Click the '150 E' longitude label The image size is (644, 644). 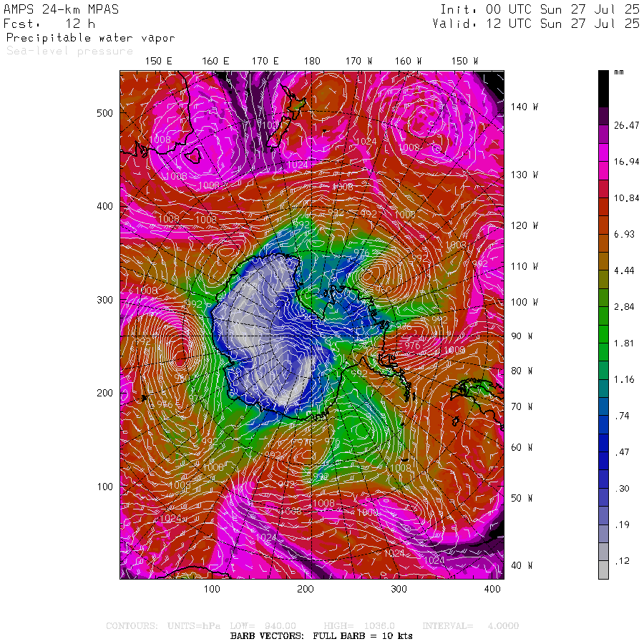point(159,62)
